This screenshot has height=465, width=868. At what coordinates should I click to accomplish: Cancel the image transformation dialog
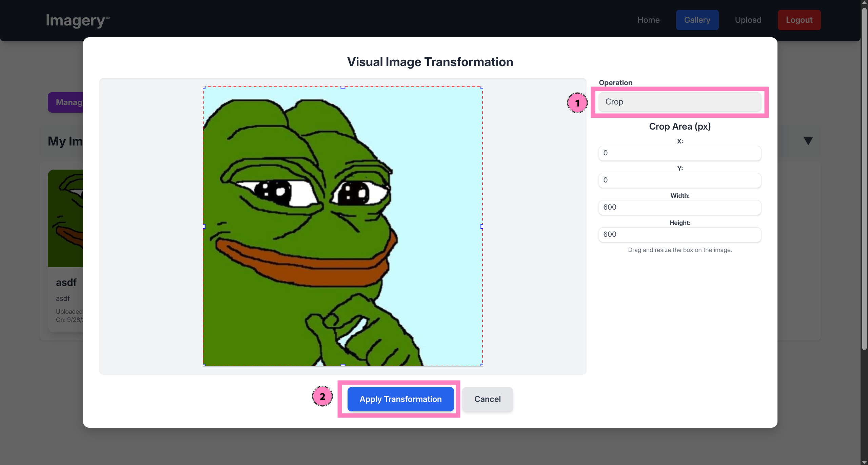pos(487,399)
